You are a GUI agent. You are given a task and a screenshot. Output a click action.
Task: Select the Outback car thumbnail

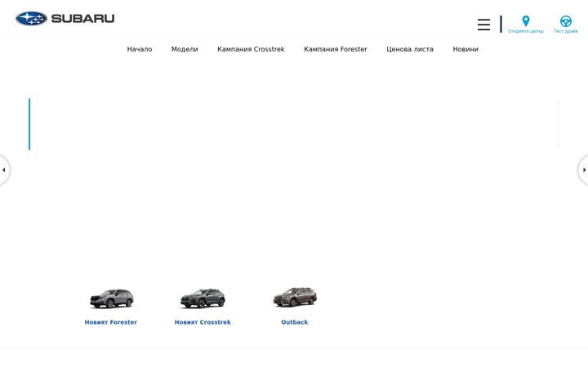click(x=295, y=297)
